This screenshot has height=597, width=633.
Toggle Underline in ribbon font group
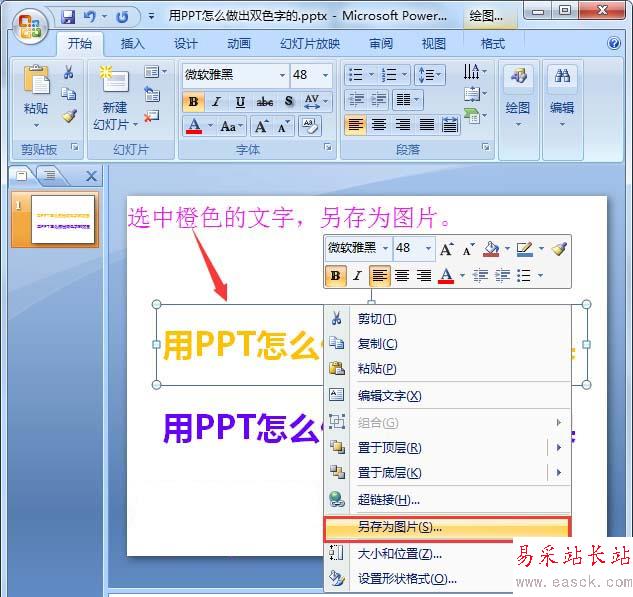point(240,102)
